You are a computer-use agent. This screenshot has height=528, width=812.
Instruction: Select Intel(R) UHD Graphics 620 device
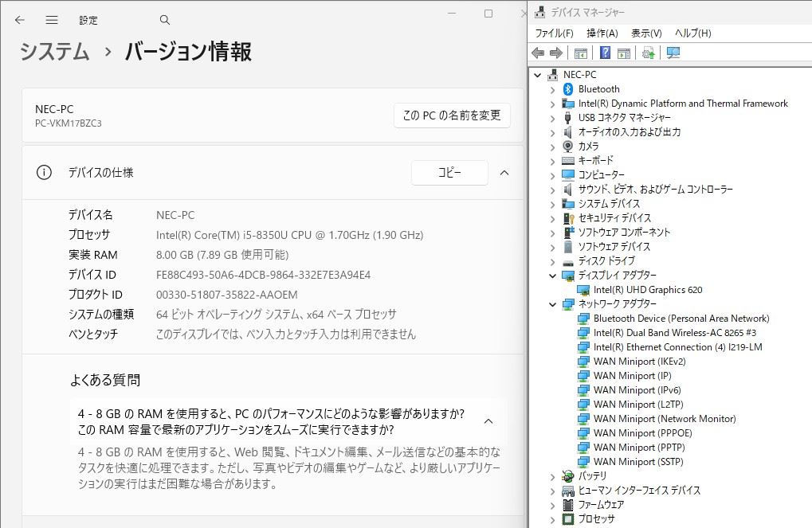coord(647,290)
